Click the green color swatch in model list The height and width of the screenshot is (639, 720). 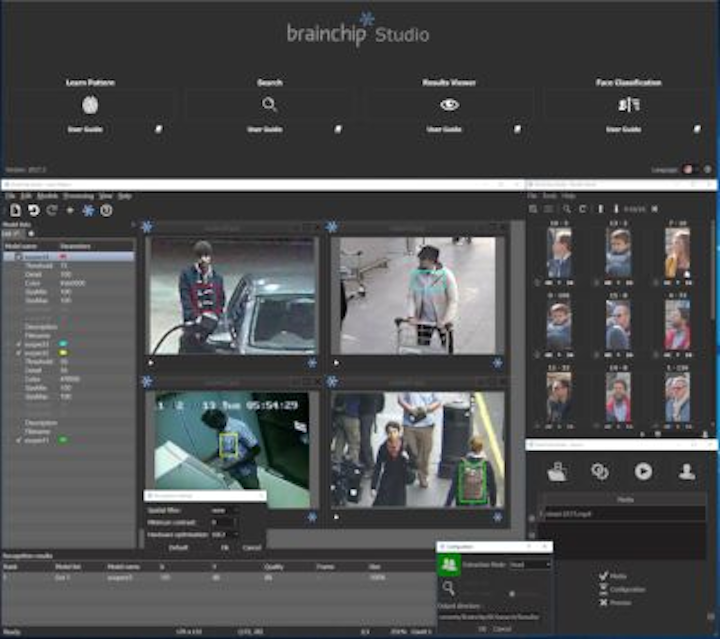[63, 440]
